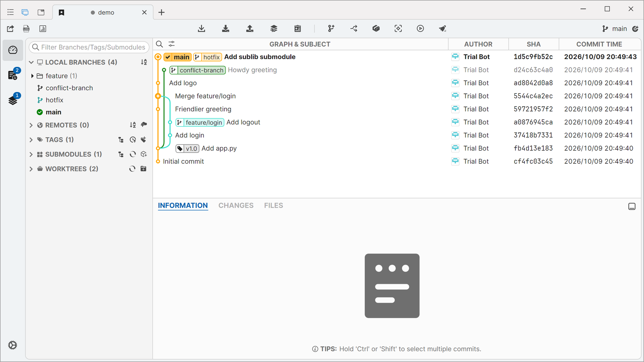
Task: Open a new tab with plus button
Action: click(x=161, y=12)
